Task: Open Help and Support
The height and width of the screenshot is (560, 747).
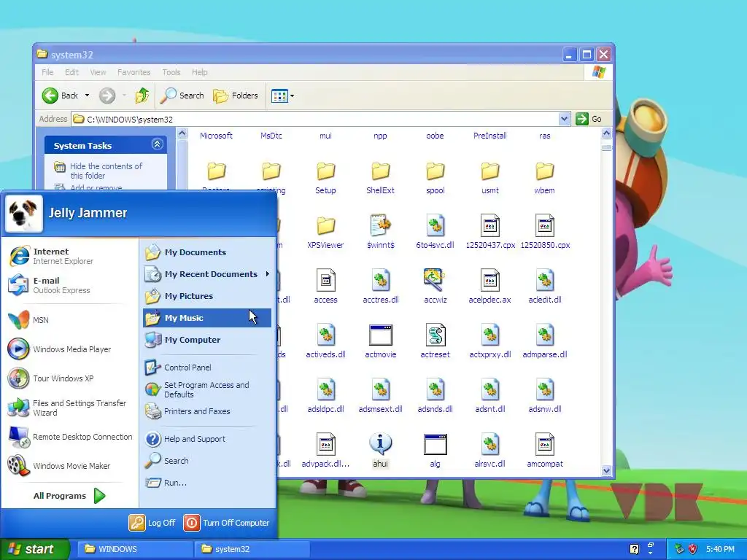Action: tap(185, 439)
